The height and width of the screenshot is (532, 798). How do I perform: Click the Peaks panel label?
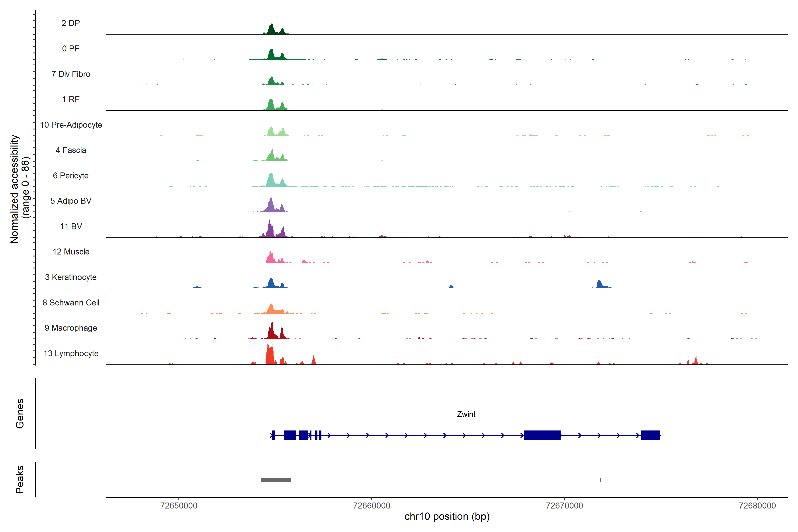[x=20, y=479]
